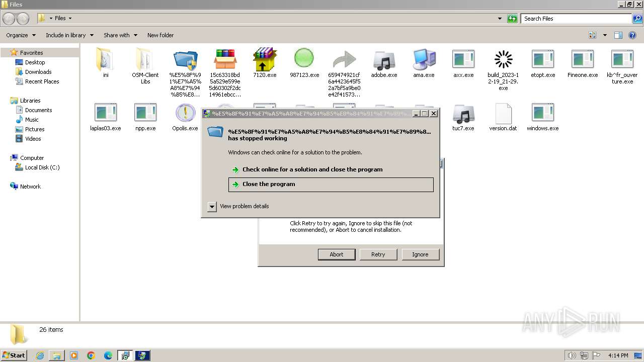Open Computer in the navigation pane

(32, 158)
